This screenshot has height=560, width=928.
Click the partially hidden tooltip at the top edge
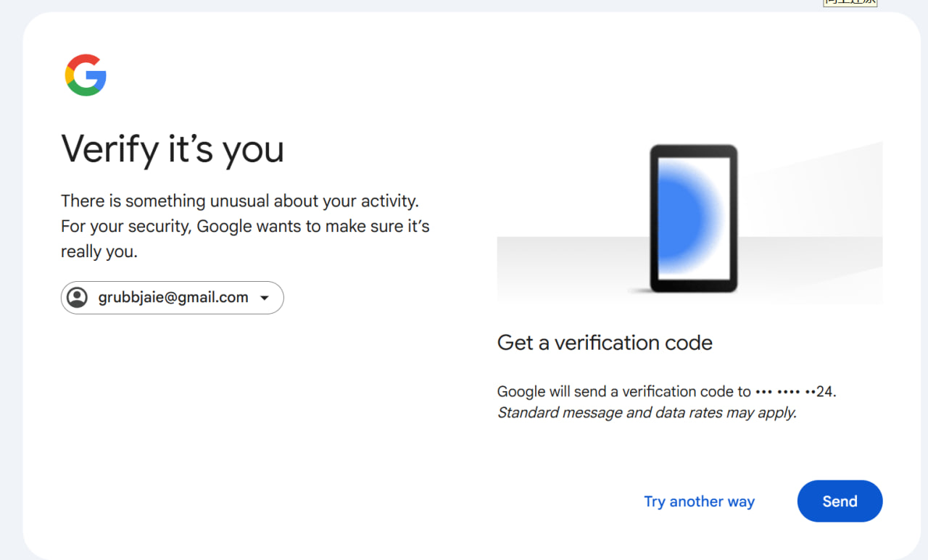[x=850, y=2]
